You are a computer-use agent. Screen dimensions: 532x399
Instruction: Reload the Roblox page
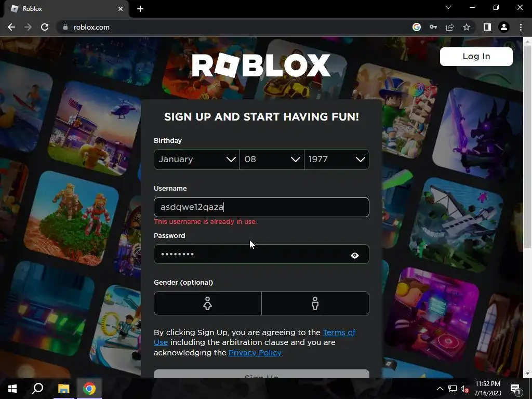point(45,27)
